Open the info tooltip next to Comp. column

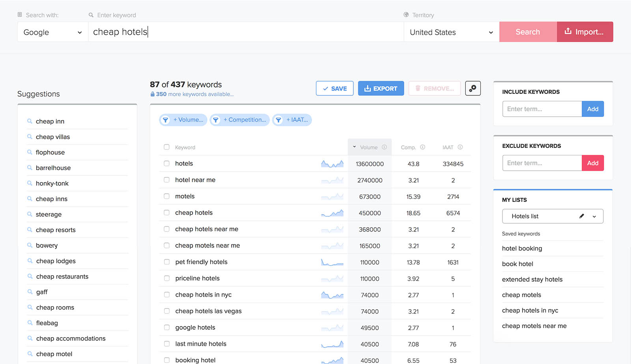tap(423, 147)
